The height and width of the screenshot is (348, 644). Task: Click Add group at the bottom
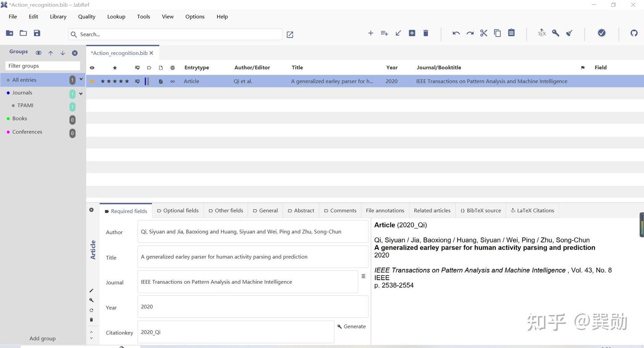click(42, 338)
